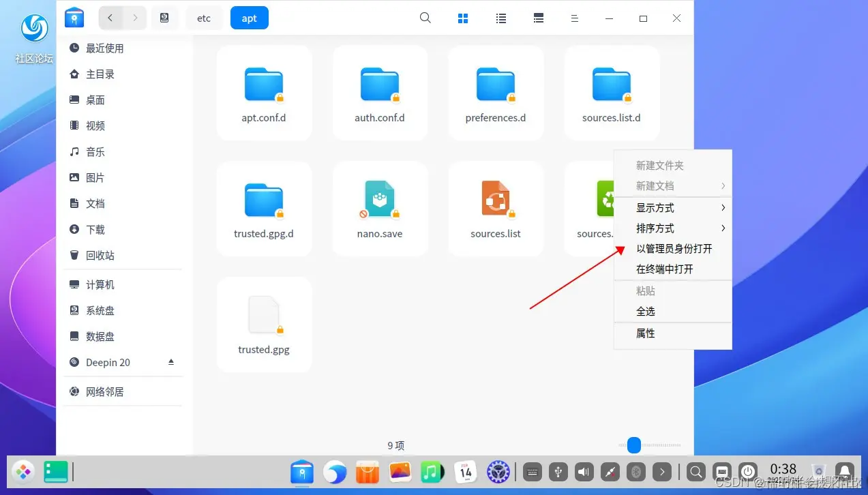Go back with the left arrow
This screenshot has height=495, width=868.
[110, 18]
